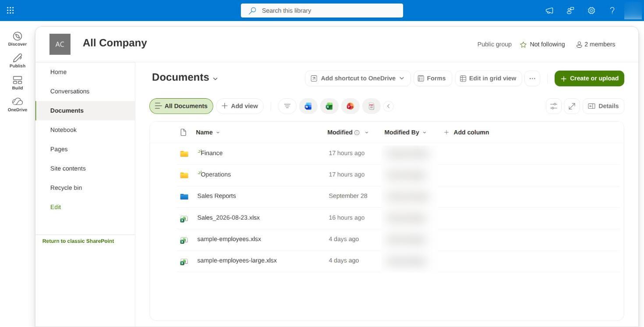This screenshot has width=644, height=327.
Task: Collapse the file type filter chevron
Action: (x=389, y=106)
